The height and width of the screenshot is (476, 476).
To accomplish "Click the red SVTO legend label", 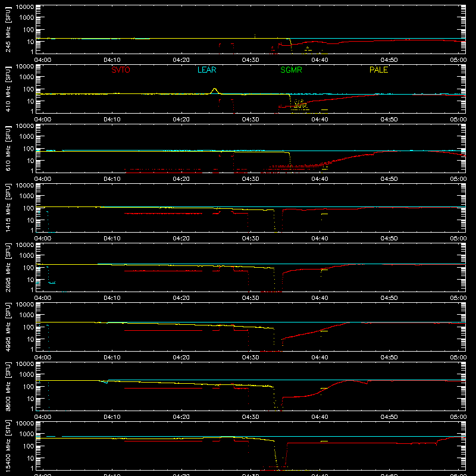I will pos(121,70).
